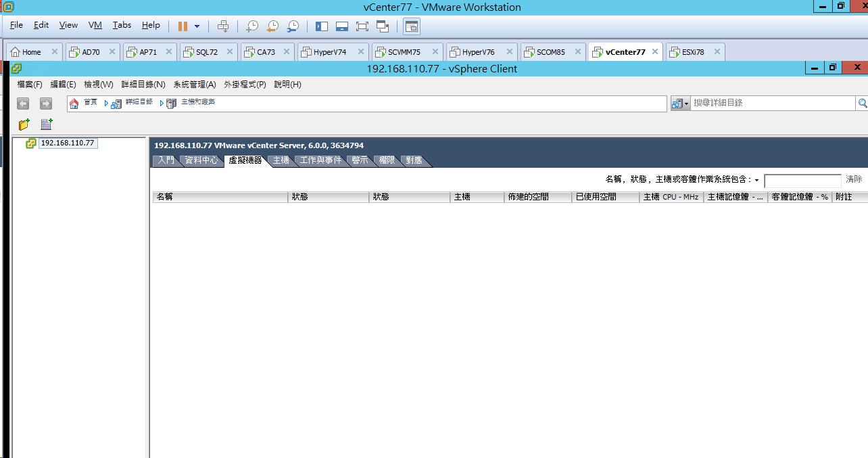Close the SCOM85 tab
Image resolution: width=868 pixels, height=458 pixels.
click(x=578, y=51)
